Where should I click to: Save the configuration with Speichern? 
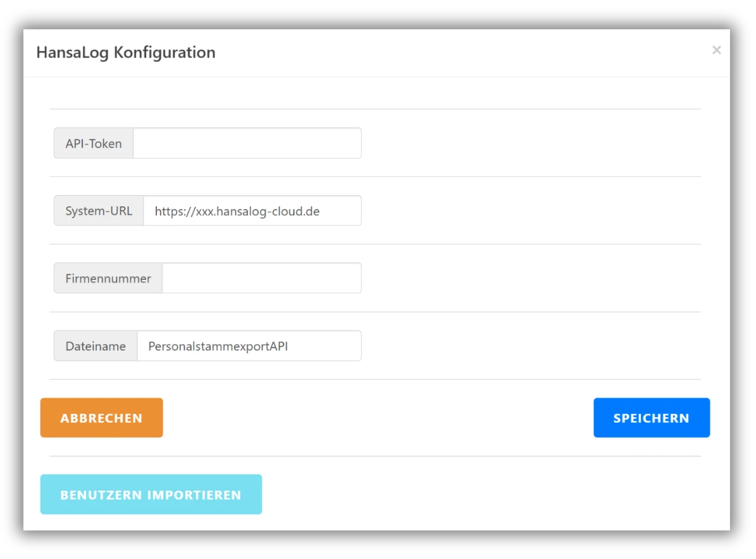(x=651, y=418)
